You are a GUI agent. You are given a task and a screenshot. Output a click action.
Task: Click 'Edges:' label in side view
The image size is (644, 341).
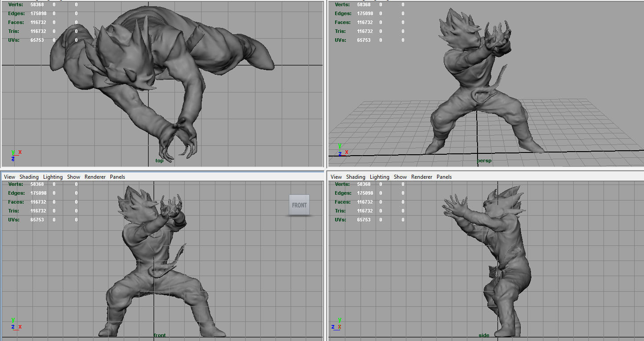(343, 193)
